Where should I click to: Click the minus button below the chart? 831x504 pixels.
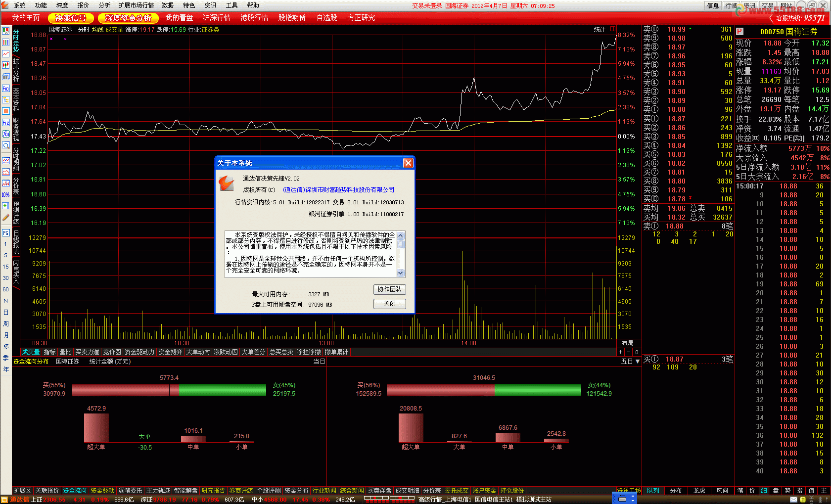(628, 352)
